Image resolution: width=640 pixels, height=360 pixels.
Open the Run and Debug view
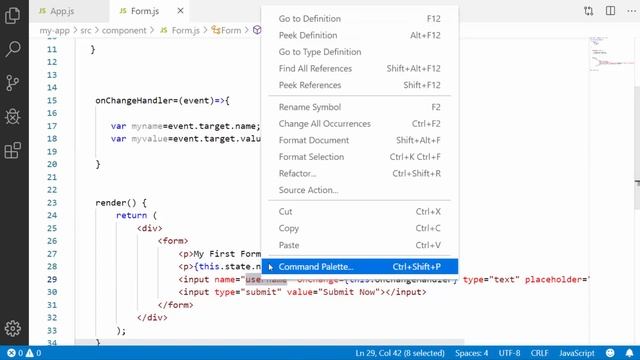tap(13, 117)
